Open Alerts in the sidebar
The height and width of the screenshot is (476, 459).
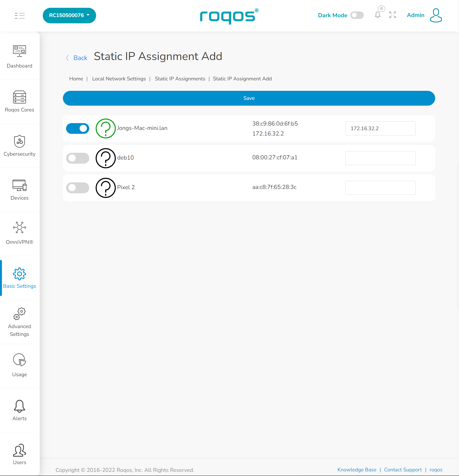click(x=19, y=410)
